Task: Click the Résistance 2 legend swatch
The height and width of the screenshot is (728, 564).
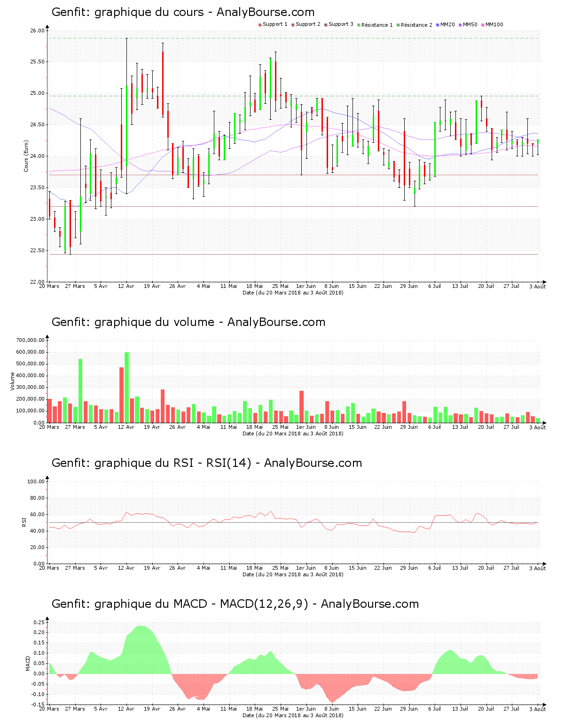Action: (x=398, y=25)
